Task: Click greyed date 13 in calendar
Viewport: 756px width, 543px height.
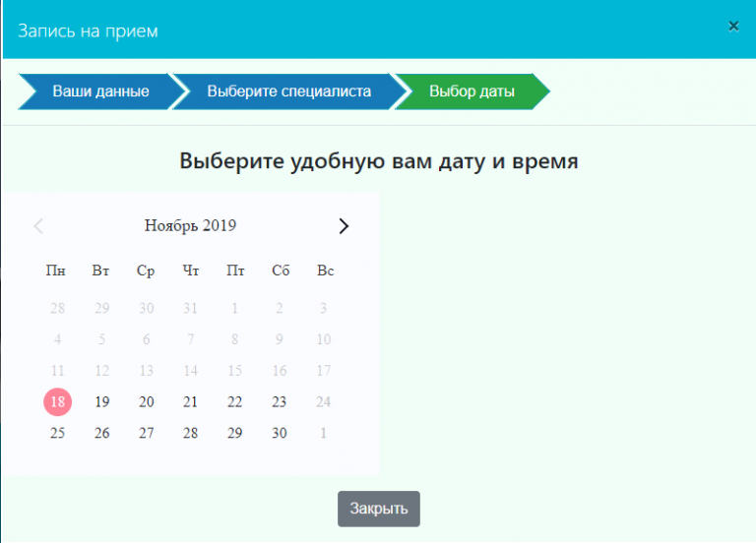Action: click(146, 371)
